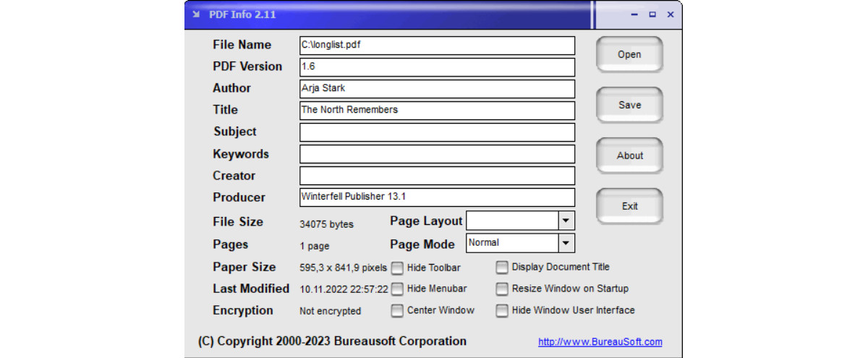Image resolution: width=868 pixels, height=358 pixels.
Task: Open the Page Mode dropdown arrow
Action: click(x=566, y=243)
